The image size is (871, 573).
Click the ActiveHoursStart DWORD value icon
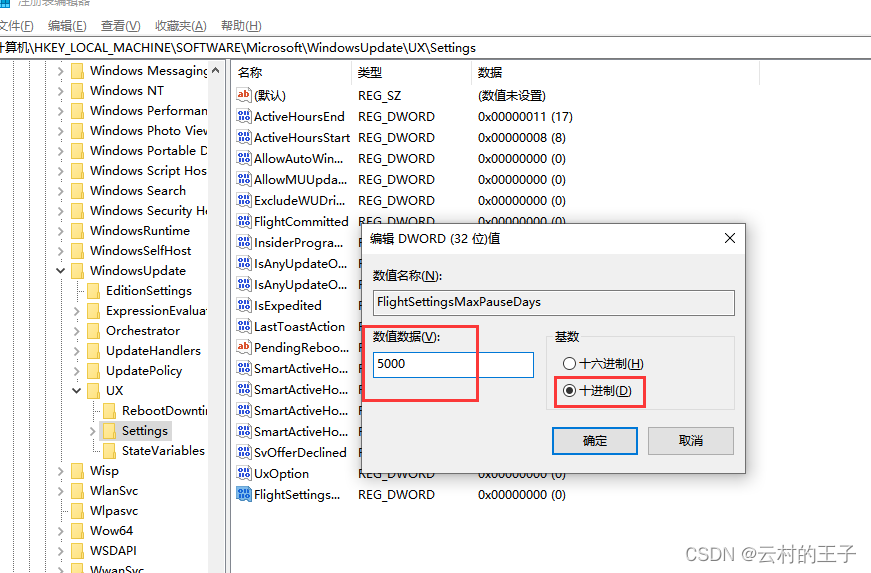point(244,137)
